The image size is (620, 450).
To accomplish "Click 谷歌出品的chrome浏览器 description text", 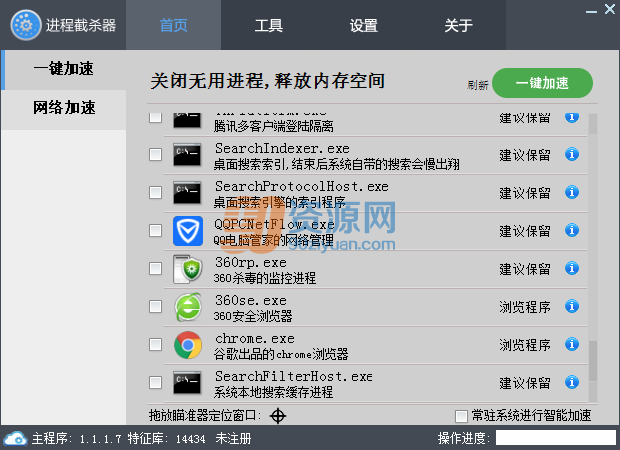I will [x=281, y=354].
